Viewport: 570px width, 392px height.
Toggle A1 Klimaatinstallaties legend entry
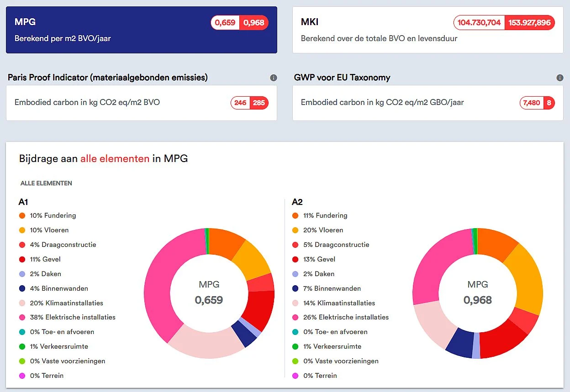(x=61, y=303)
